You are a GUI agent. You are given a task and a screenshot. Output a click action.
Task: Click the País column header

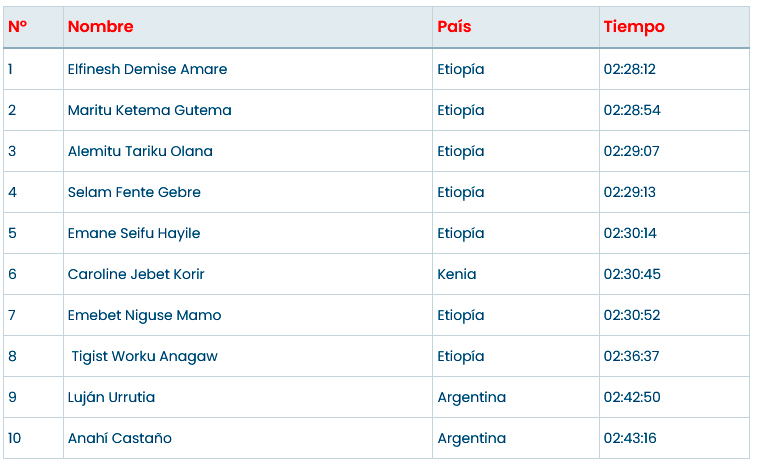(454, 27)
